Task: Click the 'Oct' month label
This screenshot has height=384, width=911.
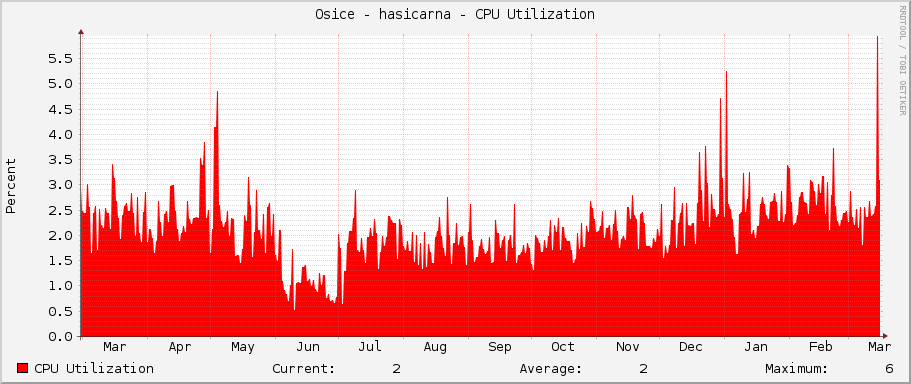Action: coord(562,347)
